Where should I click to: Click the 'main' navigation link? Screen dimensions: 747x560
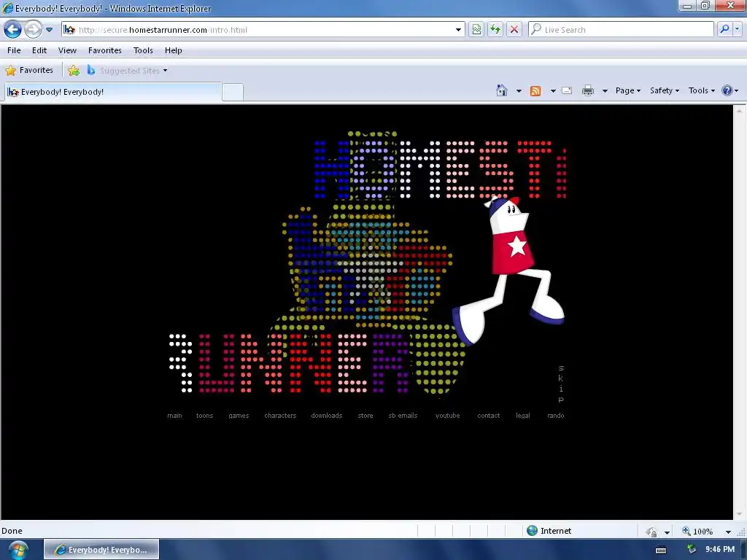(x=174, y=415)
